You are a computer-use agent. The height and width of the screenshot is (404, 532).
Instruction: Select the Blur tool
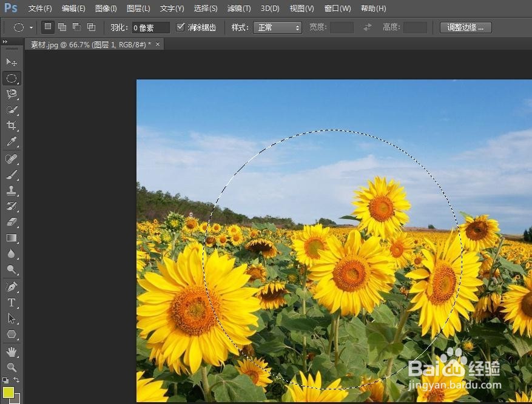click(x=11, y=254)
